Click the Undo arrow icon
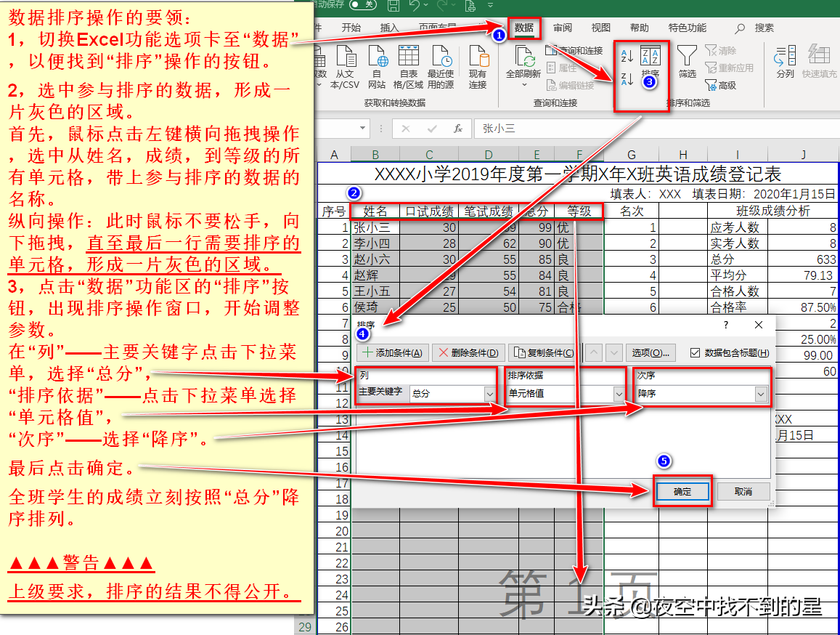Screen dimensions: 840x635 point(414,5)
